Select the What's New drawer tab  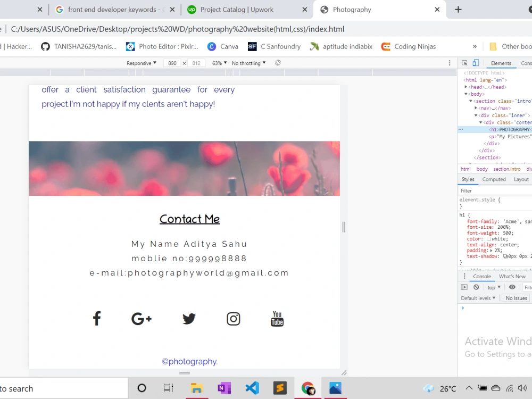tap(512, 276)
